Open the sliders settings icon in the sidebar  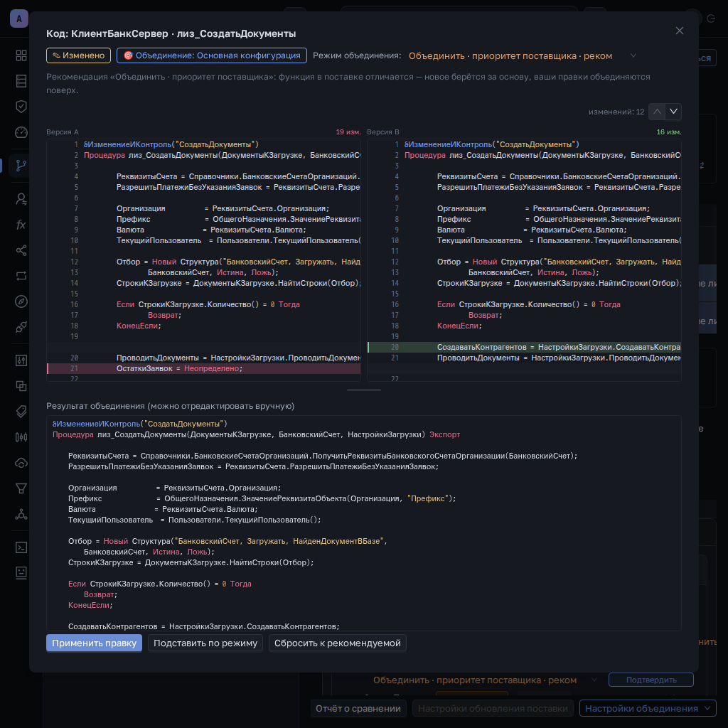[x=21, y=360]
